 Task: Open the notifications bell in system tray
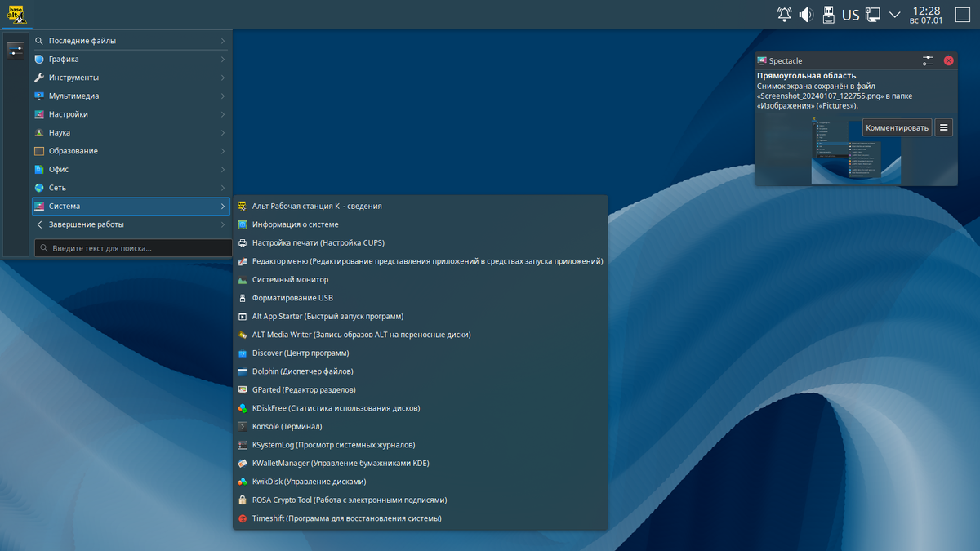[784, 15]
